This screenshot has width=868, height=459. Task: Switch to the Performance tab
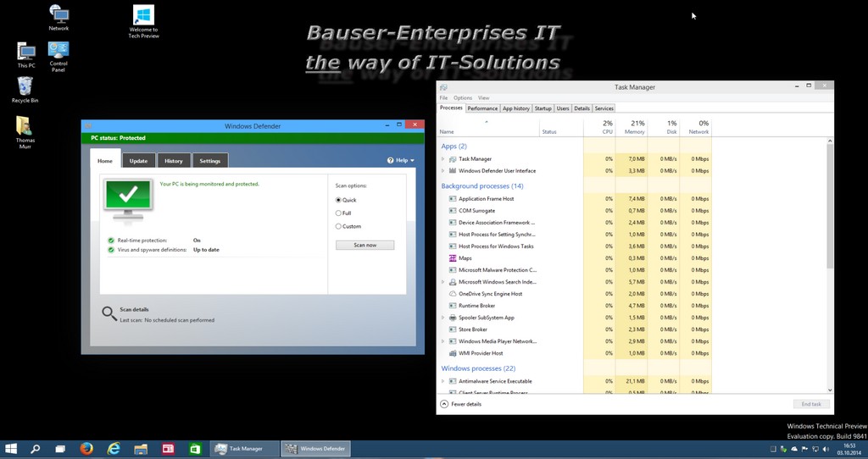click(x=482, y=108)
